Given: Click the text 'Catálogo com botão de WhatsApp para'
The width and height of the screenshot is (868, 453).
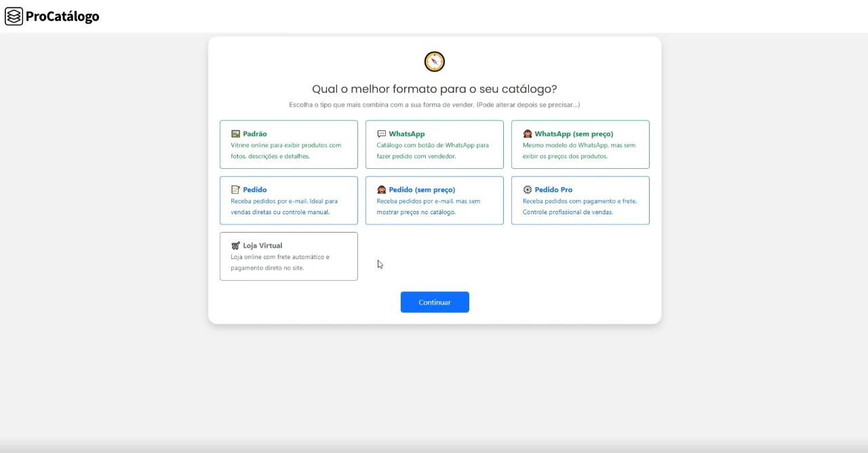Looking at the screenshot, I should (x=433, y=145).
